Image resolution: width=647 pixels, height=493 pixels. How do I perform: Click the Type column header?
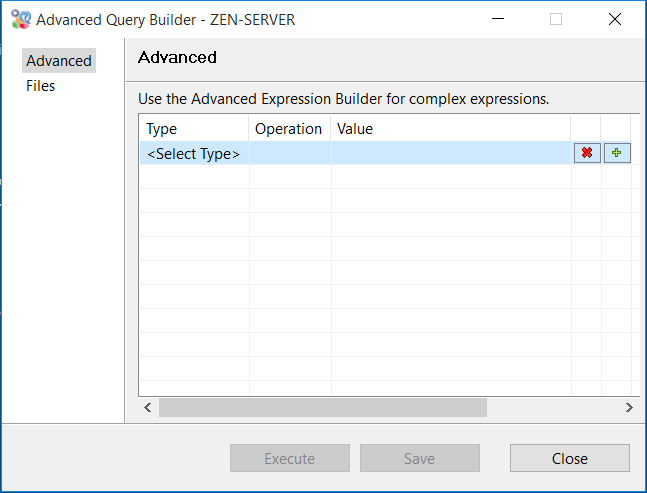tap(193, 129)
